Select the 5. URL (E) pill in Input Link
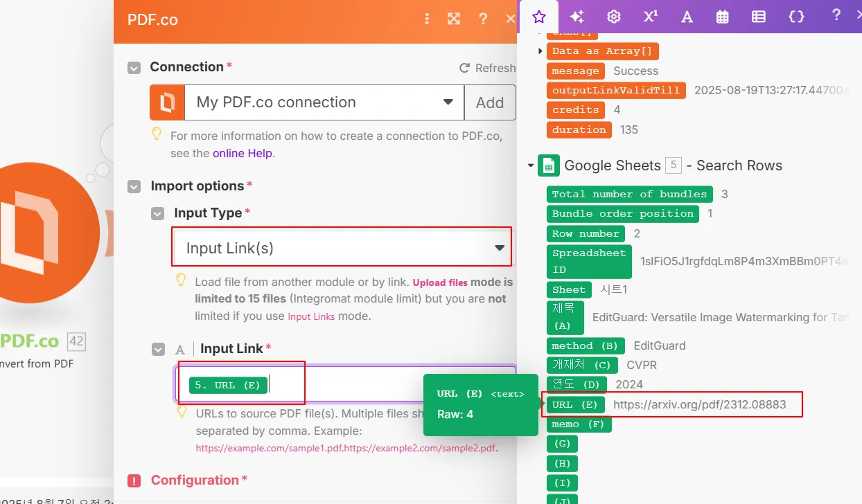This screenshot has width=862, height=504. [227, 385]
